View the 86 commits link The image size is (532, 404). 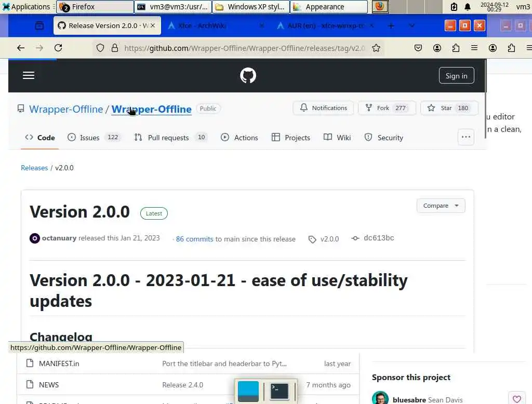coord(194,239)
